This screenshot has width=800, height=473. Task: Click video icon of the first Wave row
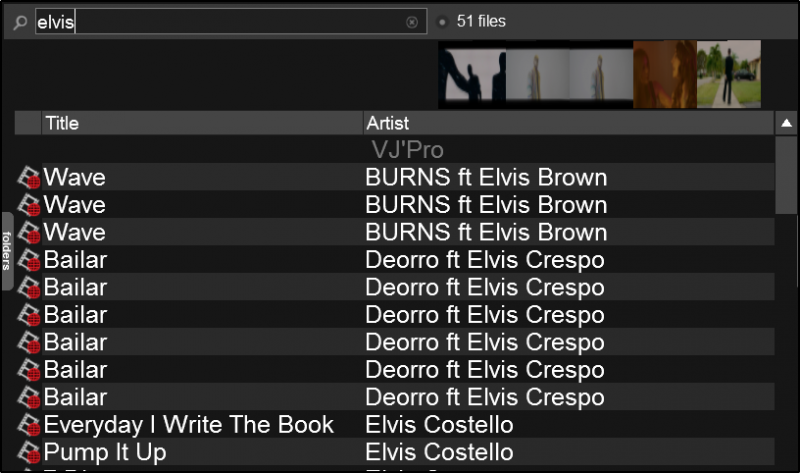[x=29, y=178]
